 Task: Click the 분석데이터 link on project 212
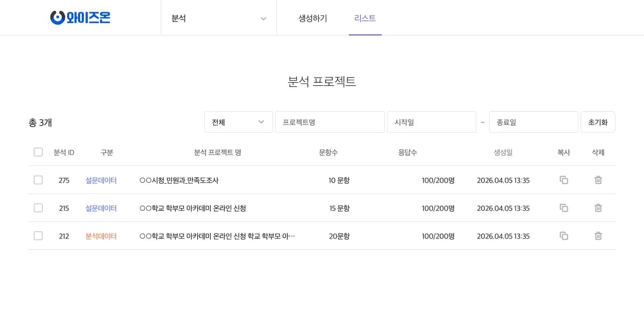coord(101,236)
